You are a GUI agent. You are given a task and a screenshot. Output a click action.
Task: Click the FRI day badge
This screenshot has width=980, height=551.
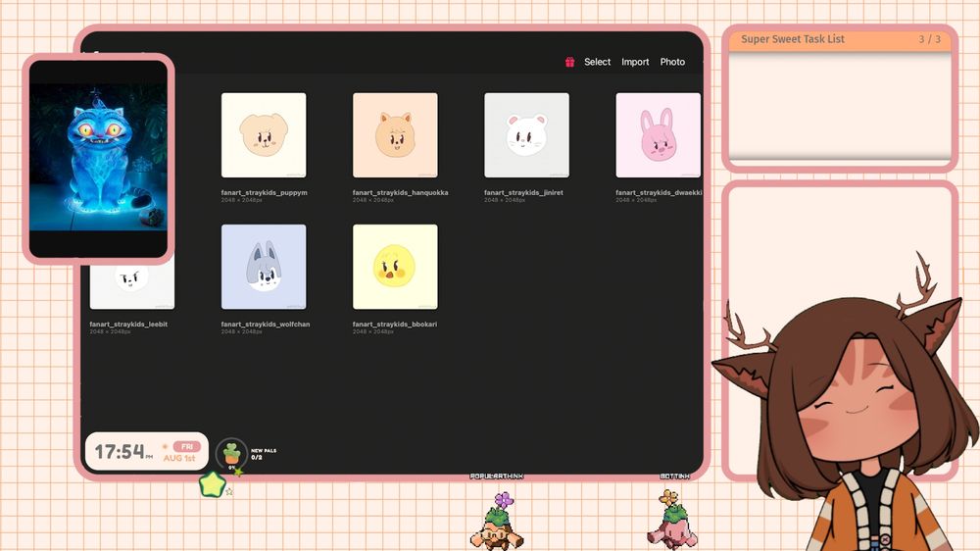point(187,446)
